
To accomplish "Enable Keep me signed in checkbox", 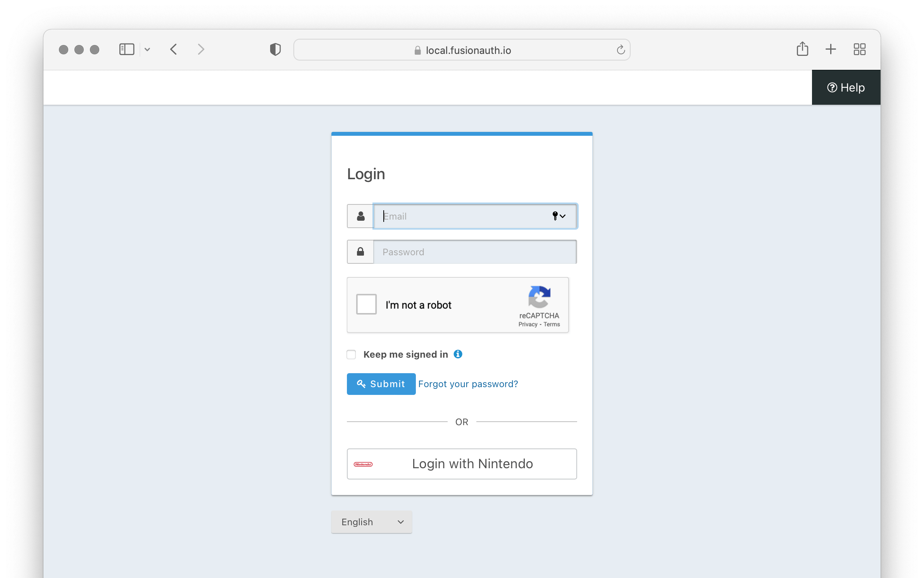I will 351,354.
